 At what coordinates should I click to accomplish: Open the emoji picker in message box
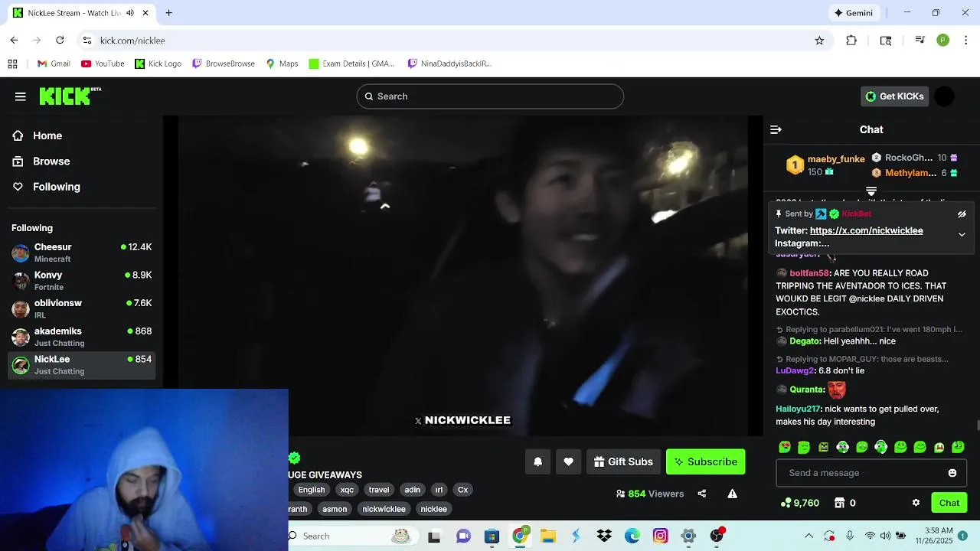952,473
